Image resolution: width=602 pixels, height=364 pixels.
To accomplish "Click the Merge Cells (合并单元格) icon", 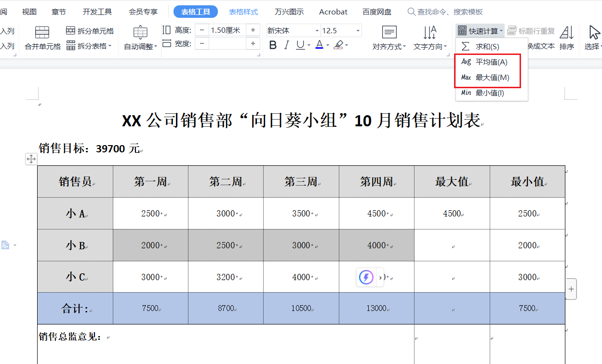I will point(42,38).
